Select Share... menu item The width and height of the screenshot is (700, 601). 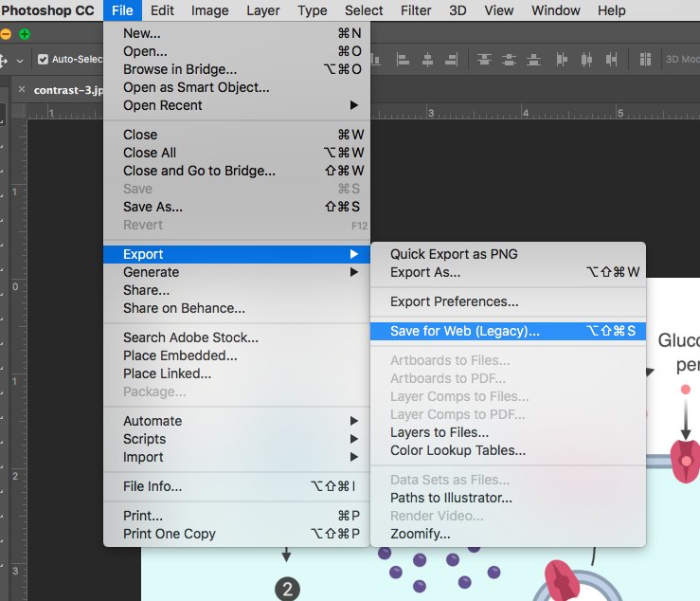[x=237, y=290]
